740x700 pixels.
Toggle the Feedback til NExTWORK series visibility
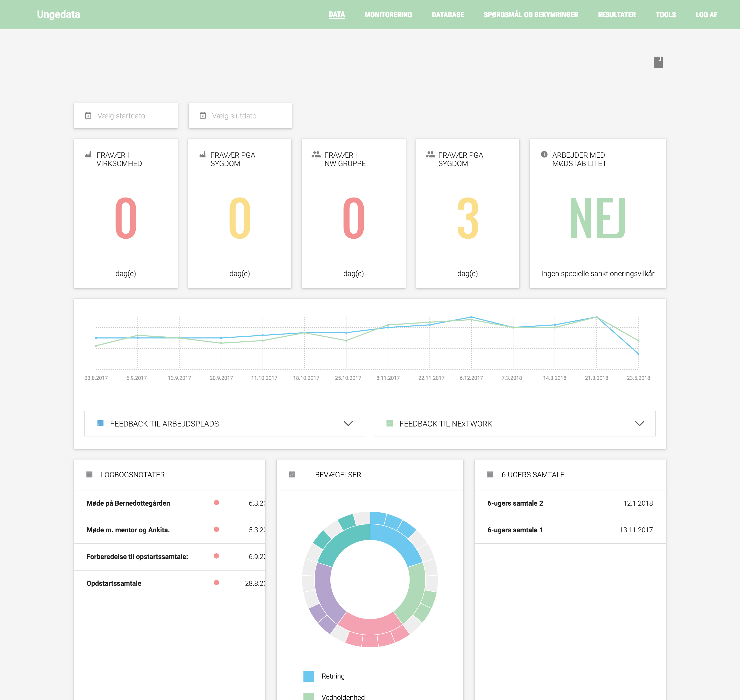(389, 423)
